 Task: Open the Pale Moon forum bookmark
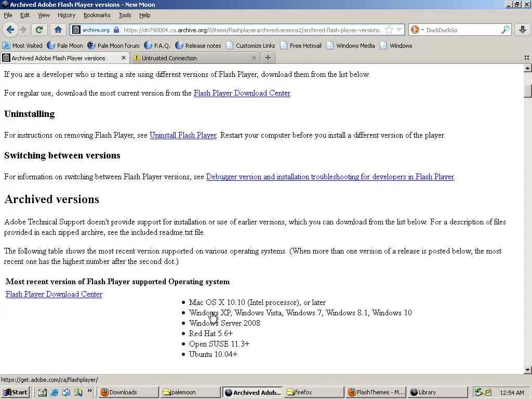pos(113,46)
